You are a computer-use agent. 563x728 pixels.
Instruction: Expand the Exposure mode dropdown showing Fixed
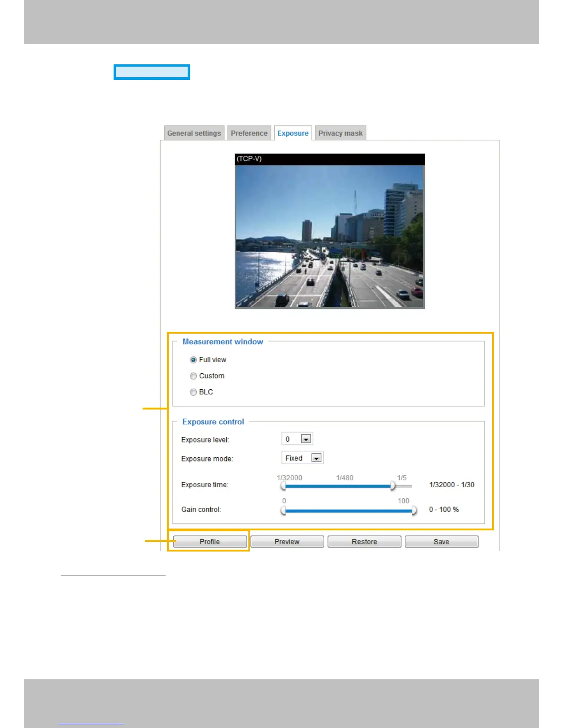316,458
